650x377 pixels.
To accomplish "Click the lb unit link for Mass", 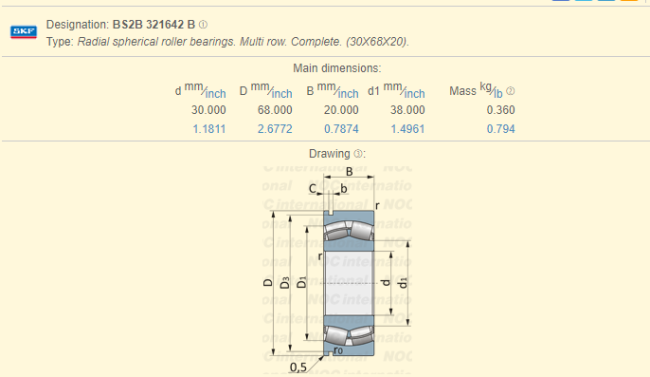I will click(x=498, y=94).
